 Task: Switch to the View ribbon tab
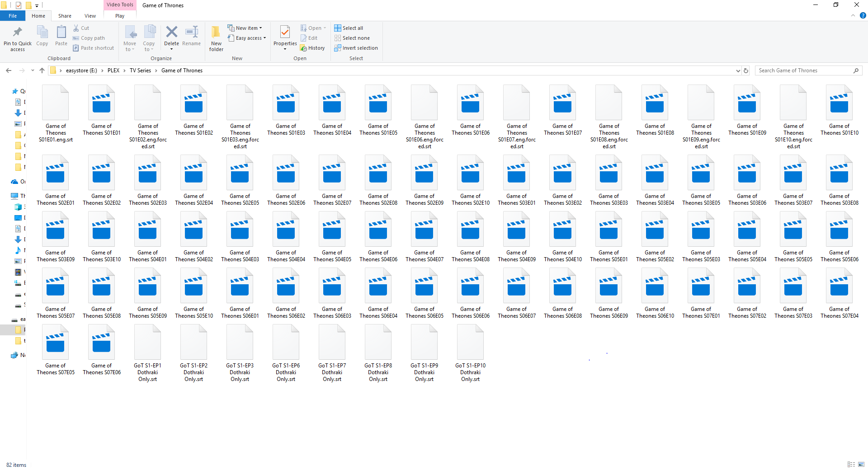(90, 16)
